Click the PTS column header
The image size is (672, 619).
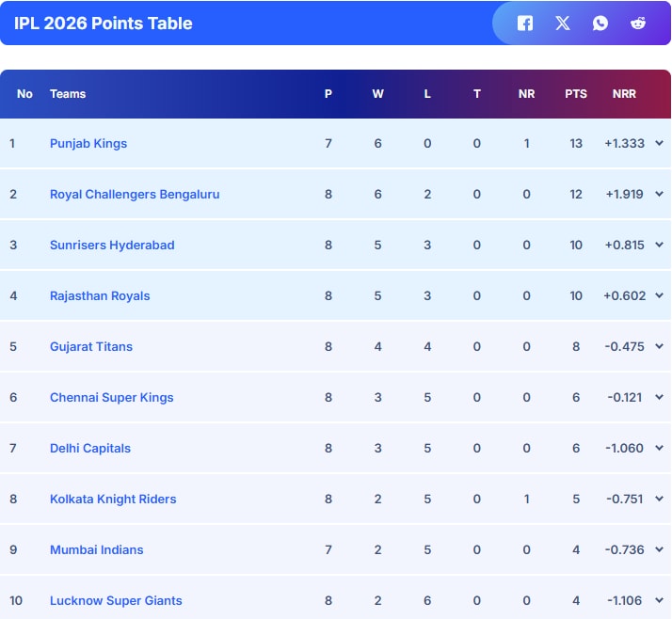[x=576, y=94]
